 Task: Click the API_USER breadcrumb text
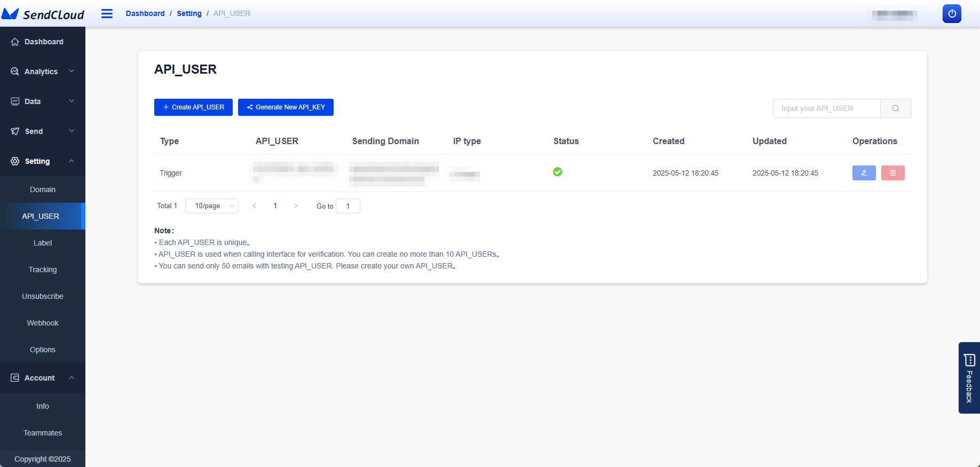click(232, 13)
